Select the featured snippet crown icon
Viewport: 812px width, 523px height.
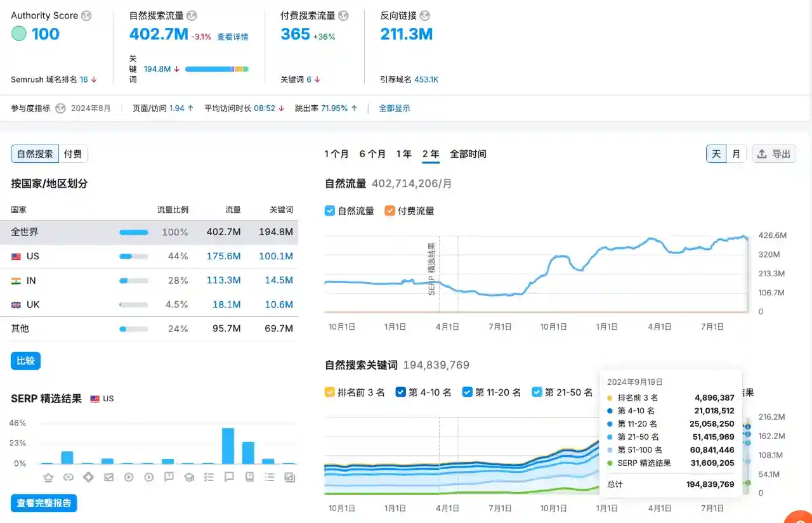pos(48,477)
